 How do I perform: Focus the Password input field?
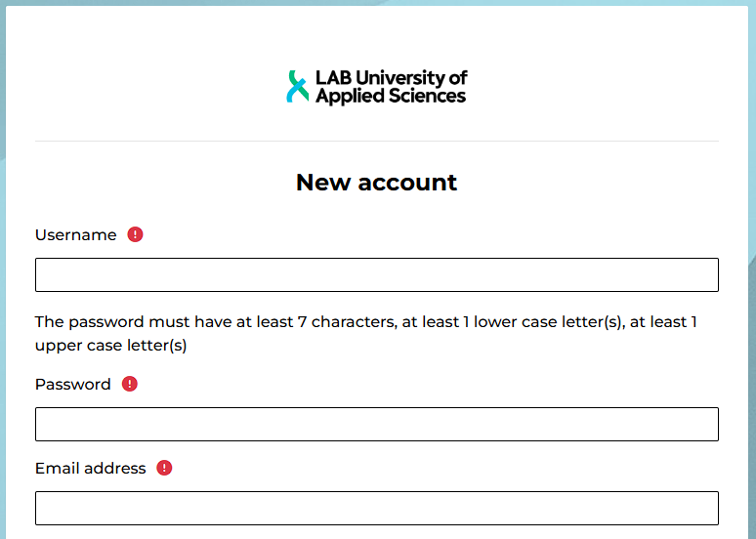click(x=377, y=425)
